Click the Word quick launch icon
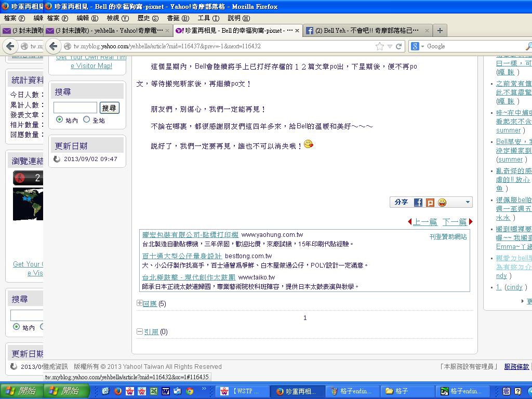532x399 pixels. tap(166, 391)
